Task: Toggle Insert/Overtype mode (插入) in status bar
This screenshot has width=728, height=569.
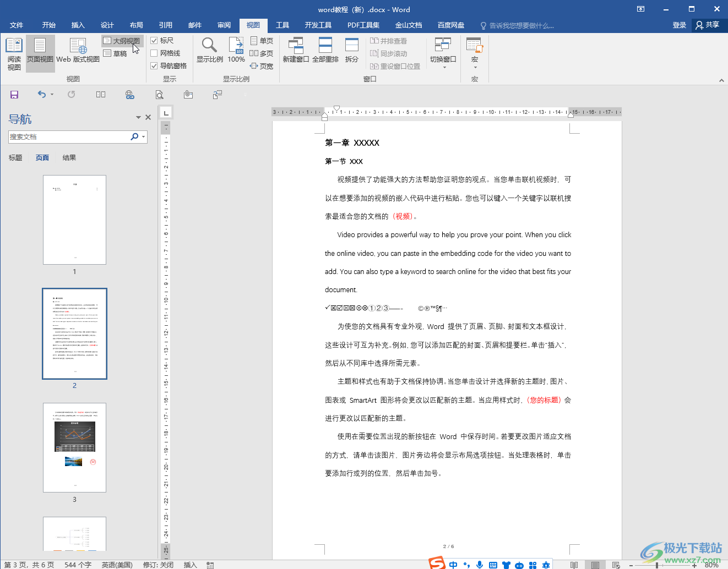Action: pos(191,565)
